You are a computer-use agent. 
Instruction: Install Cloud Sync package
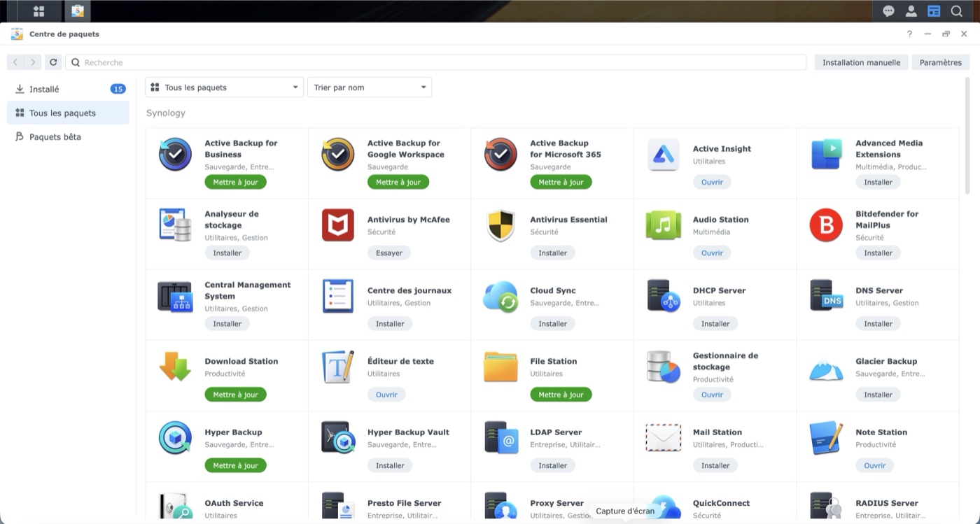[552, 323]
